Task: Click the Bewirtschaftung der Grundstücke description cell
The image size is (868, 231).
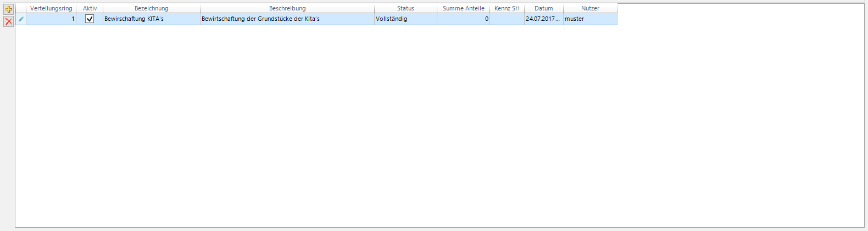Action: point(287,19)
